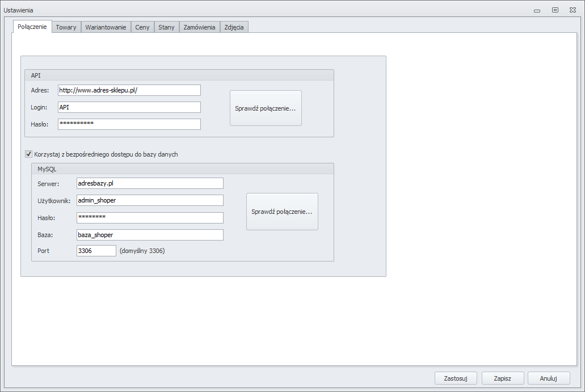Maximize the Ustawienia window
This screenshot has width=585, height=392.
click(x=555, y=10)
